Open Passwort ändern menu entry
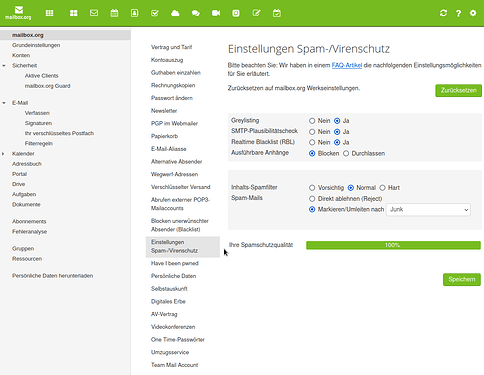 tap(172, 98)
